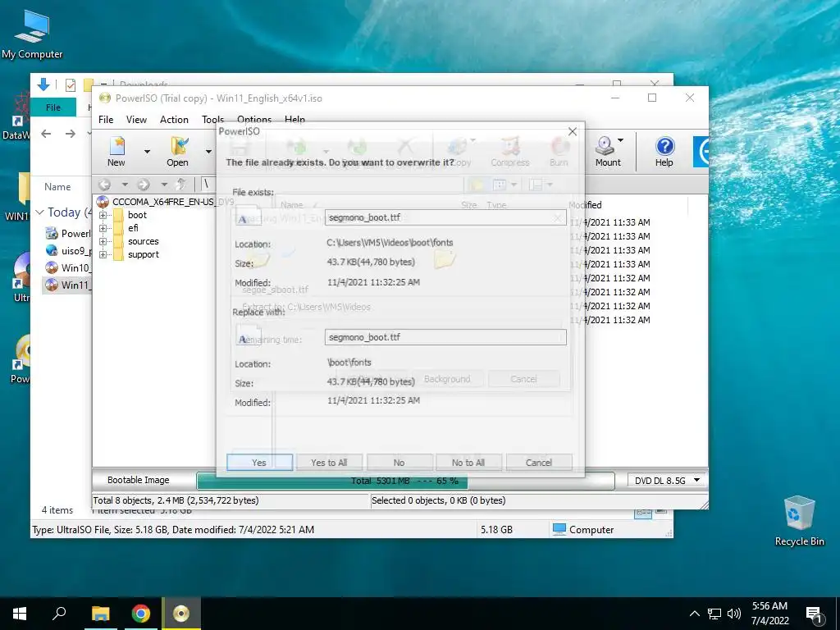Expand the boot folder tree node
Screen dimensions: 840x630
point(103,215)
